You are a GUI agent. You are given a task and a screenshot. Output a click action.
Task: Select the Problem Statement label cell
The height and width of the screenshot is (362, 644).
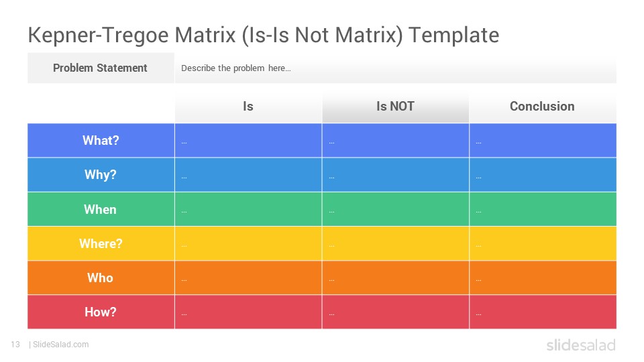pos(101,68)
